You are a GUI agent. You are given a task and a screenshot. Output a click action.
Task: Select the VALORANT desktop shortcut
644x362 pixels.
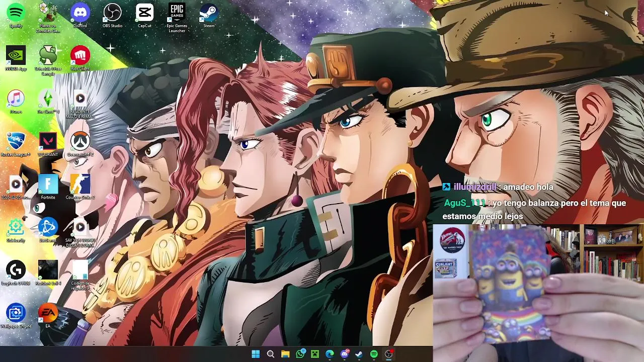point(48,145)
